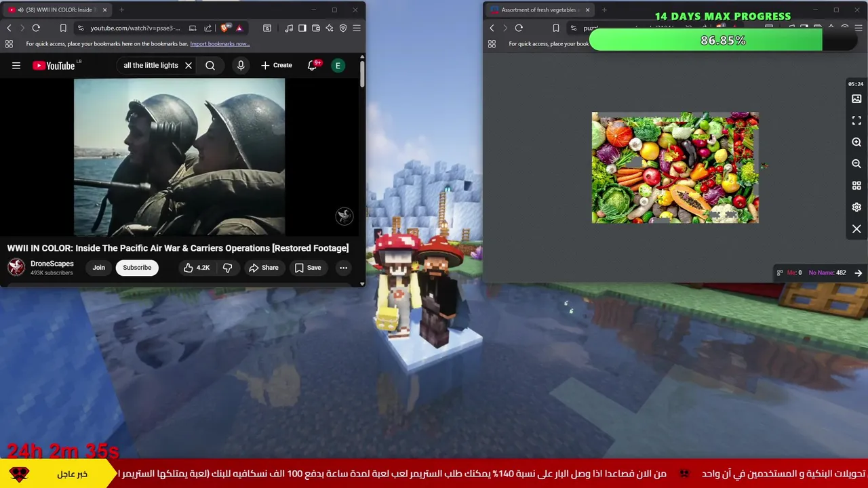Screen dimensions: 868x488
Task: Open the Create menu on YouTube
Action: [276, 66]
